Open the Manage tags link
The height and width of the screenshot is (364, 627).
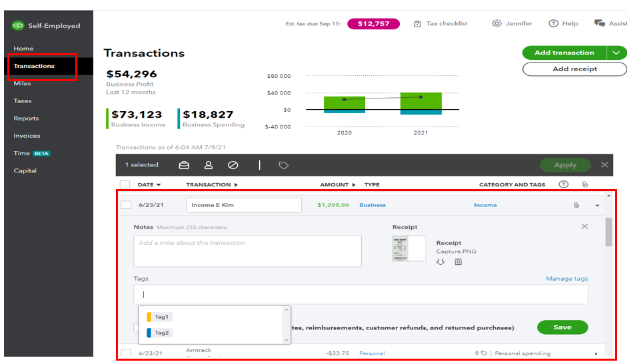pyautogui.click(x=567, y=279)
